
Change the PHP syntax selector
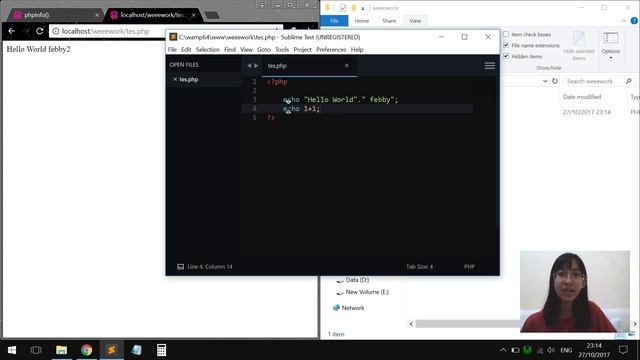pyautogui.click(x=469, y=267)
